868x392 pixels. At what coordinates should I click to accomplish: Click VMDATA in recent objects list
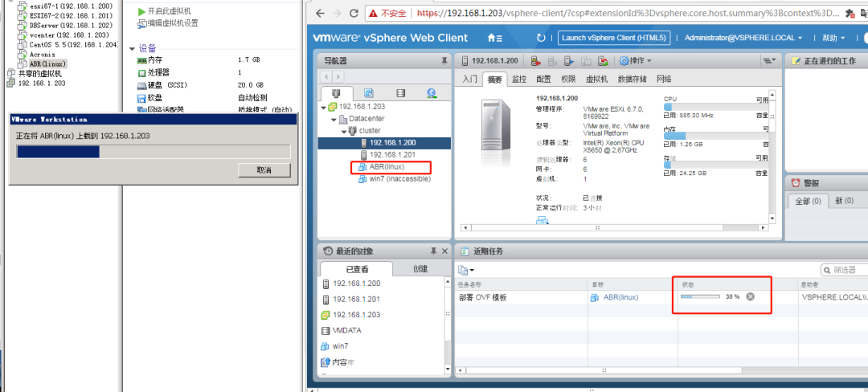click(346, 330)
